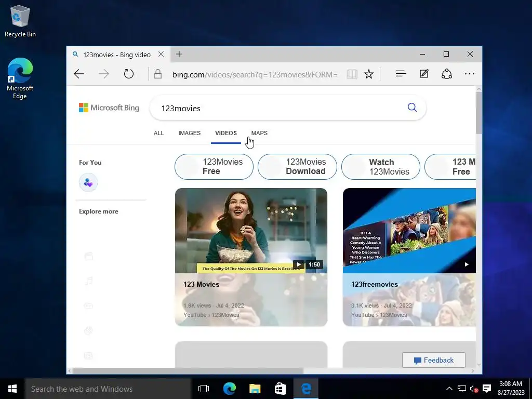Image resolution: width=532 pixels, height=399 pixels.
Task: Click the Bing search magnifier button
Action: 412,108
